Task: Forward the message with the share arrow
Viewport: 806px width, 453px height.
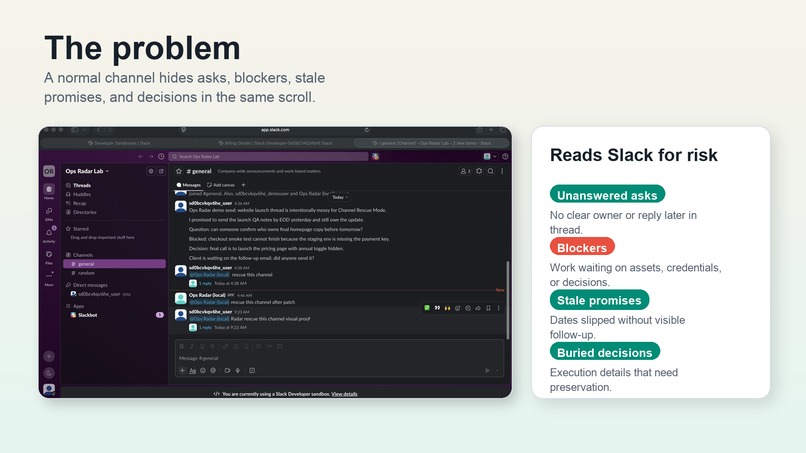Action: tap(478, 308)
